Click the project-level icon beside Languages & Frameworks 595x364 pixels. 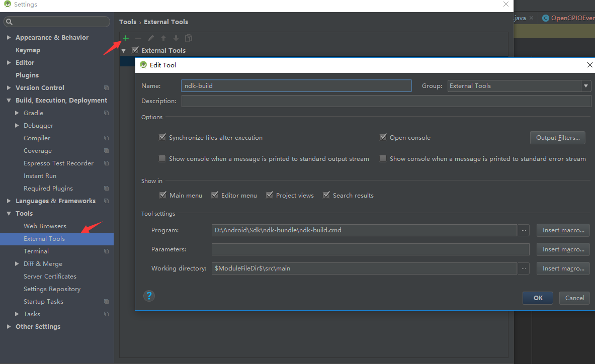tap(106, 201)
